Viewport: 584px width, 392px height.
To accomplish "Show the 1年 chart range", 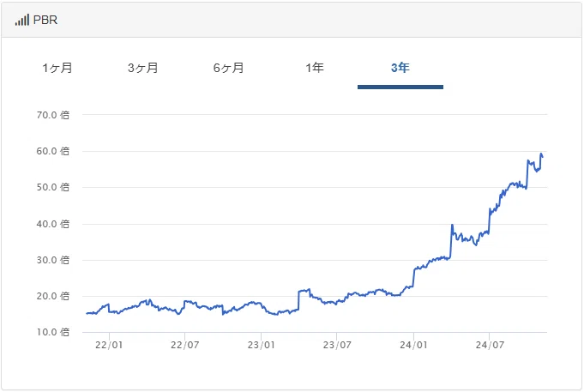I will (315, 68).
